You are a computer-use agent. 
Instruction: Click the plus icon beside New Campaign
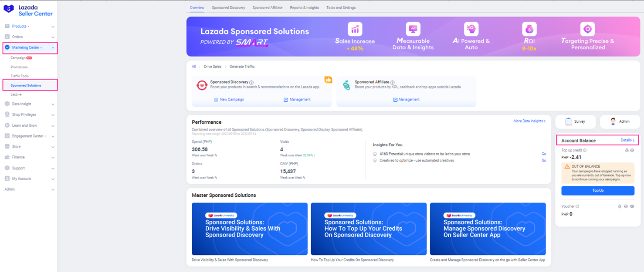215,100
